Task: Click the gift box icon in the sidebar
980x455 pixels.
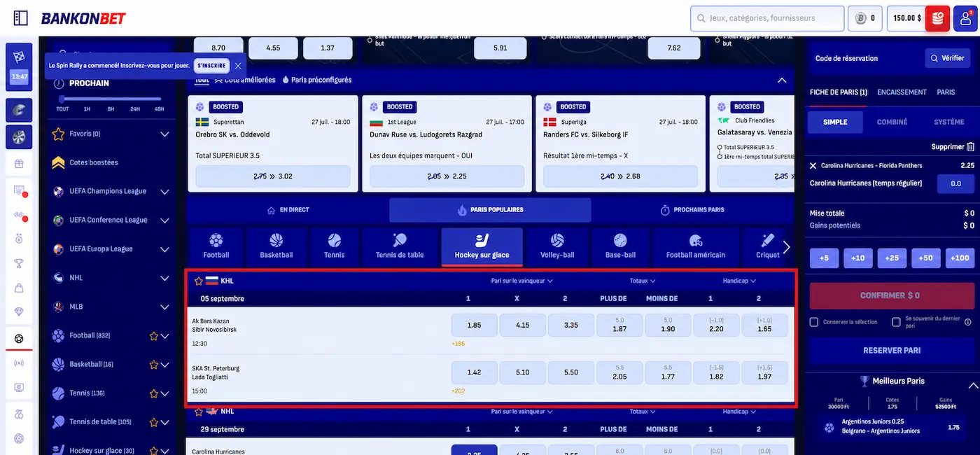Action: [x=19, y=165]
